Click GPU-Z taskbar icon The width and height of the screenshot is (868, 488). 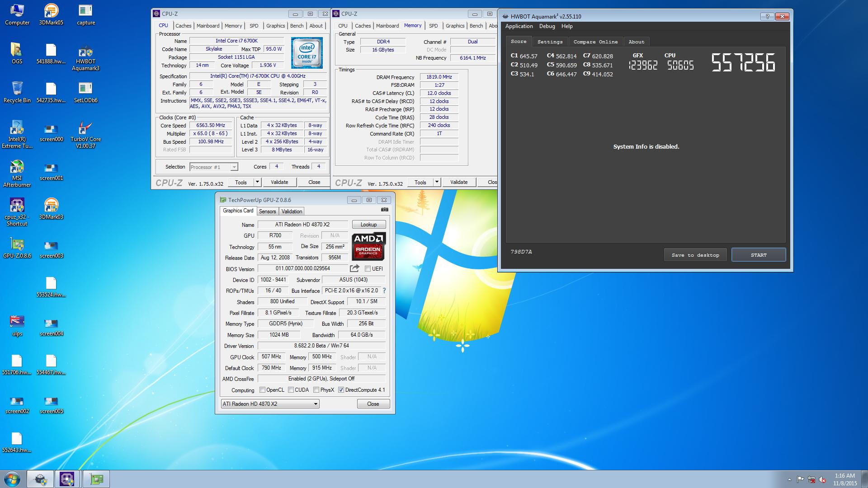[x=96, y=479]
